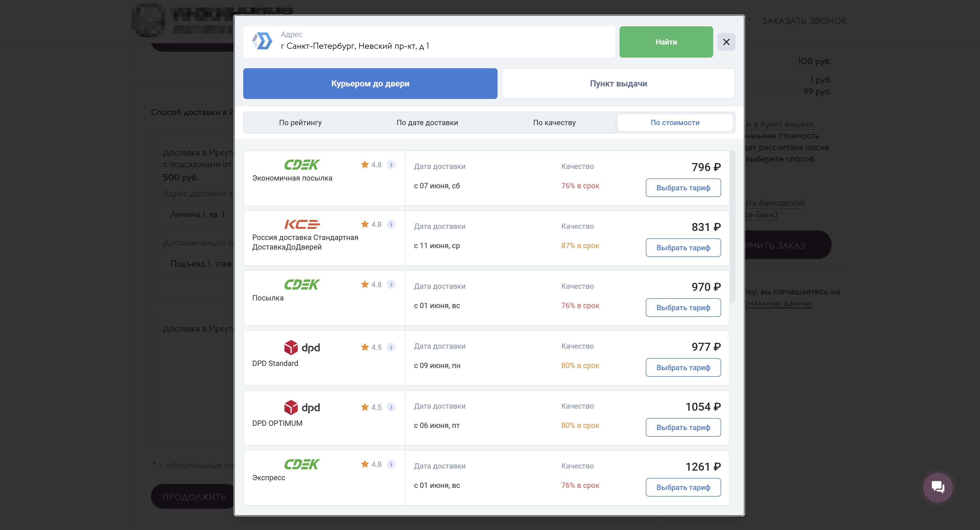980x530 pixels.
Task: Open the chat widget bubble
Action: point(938,487)
